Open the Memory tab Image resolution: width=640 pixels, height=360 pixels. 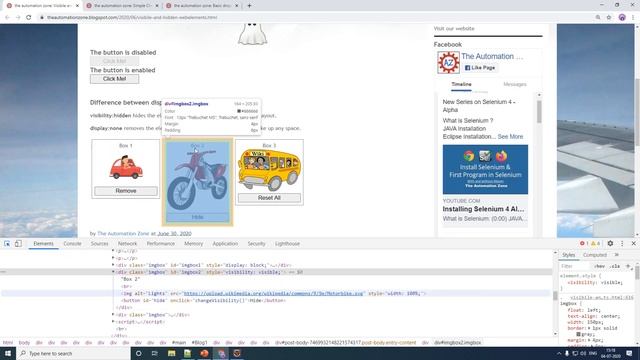[x=193, y=244]
